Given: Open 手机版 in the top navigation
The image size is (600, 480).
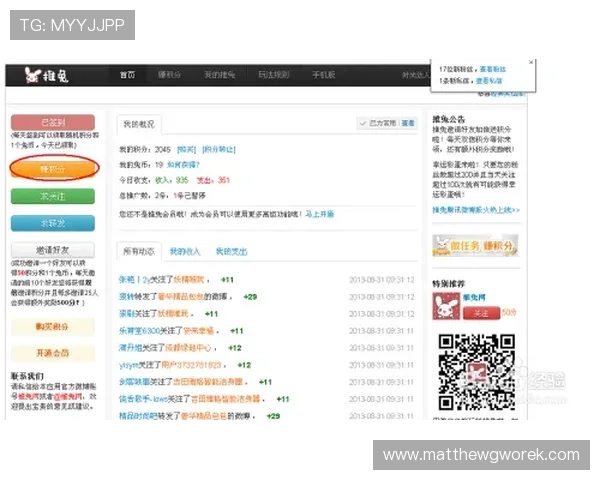Looking at the screenshot, I should click(324, 75).
